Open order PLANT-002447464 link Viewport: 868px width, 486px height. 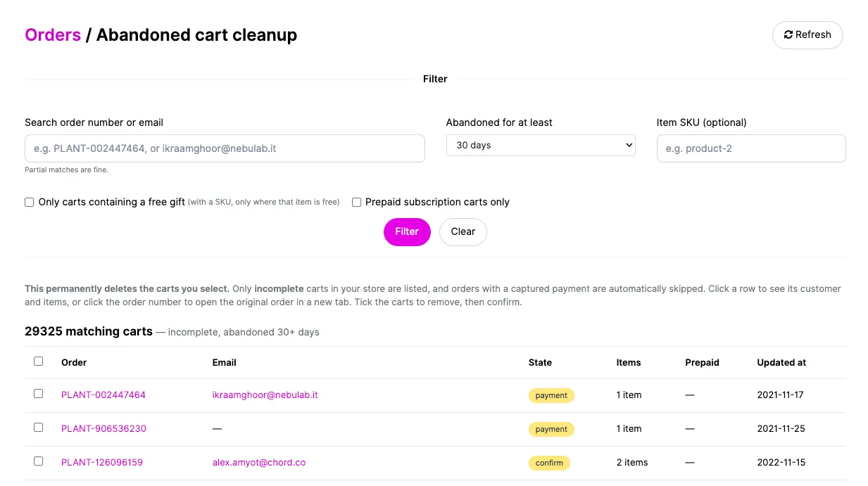(103, 395)
